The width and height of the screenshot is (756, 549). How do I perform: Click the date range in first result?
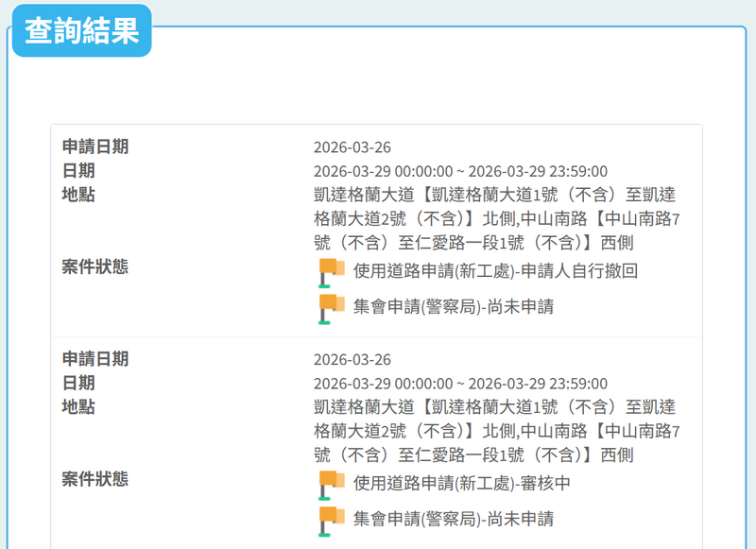460,171
